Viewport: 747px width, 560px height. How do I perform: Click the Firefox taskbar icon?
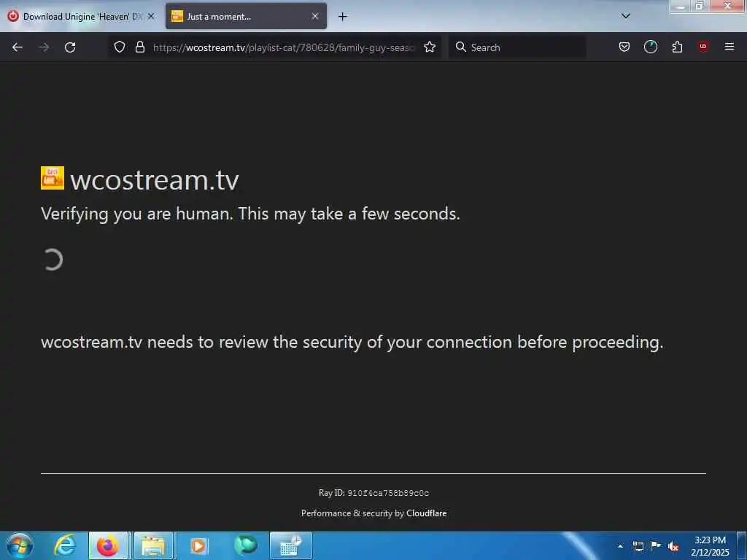point(108,545)
